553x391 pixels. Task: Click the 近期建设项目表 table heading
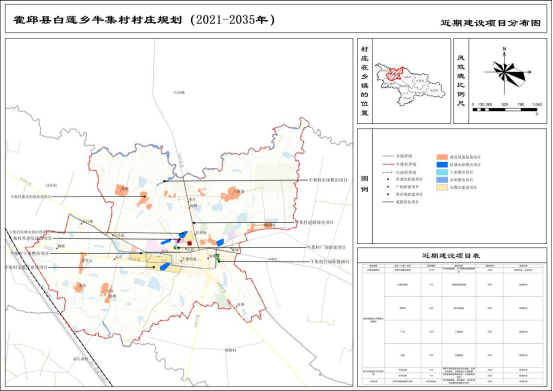pyautogui.click(x=451, y=256)
